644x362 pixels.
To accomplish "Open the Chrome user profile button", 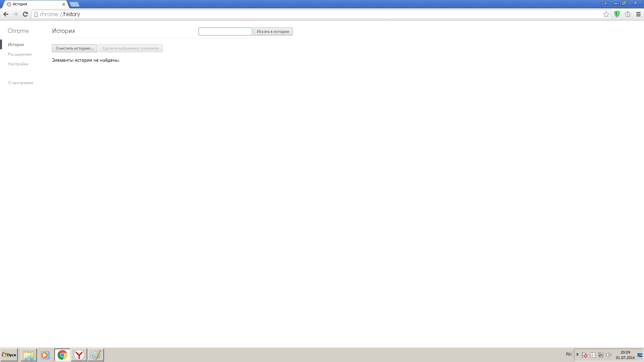I will (605, 3).
